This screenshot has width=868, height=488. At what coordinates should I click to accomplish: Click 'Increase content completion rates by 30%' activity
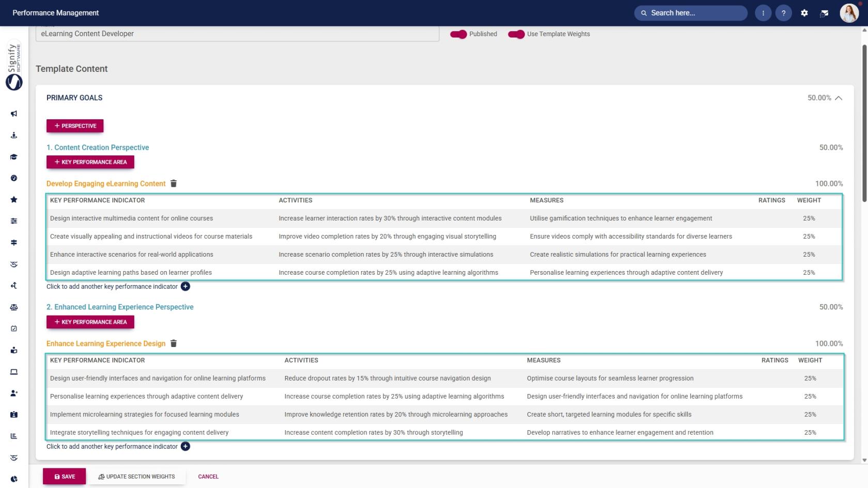click(374, 433)
